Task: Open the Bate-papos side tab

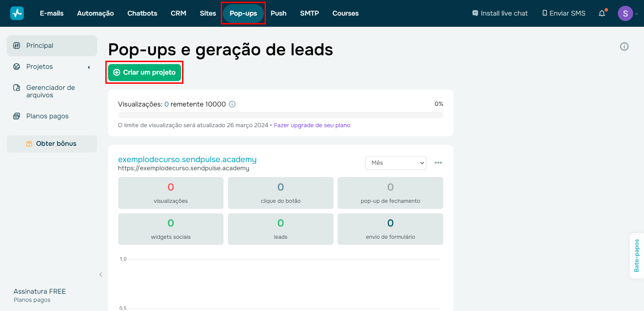Action: (637, 256)
